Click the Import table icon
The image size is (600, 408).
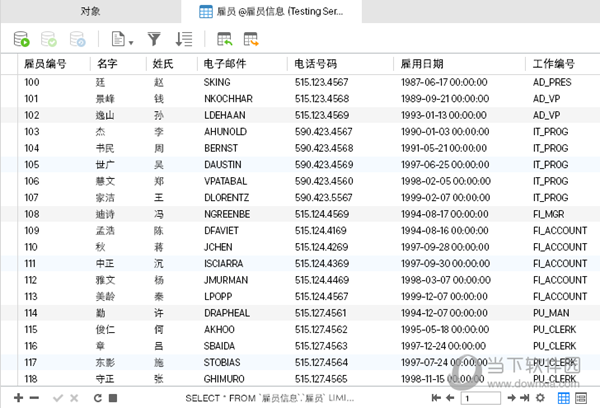(225, 39)
